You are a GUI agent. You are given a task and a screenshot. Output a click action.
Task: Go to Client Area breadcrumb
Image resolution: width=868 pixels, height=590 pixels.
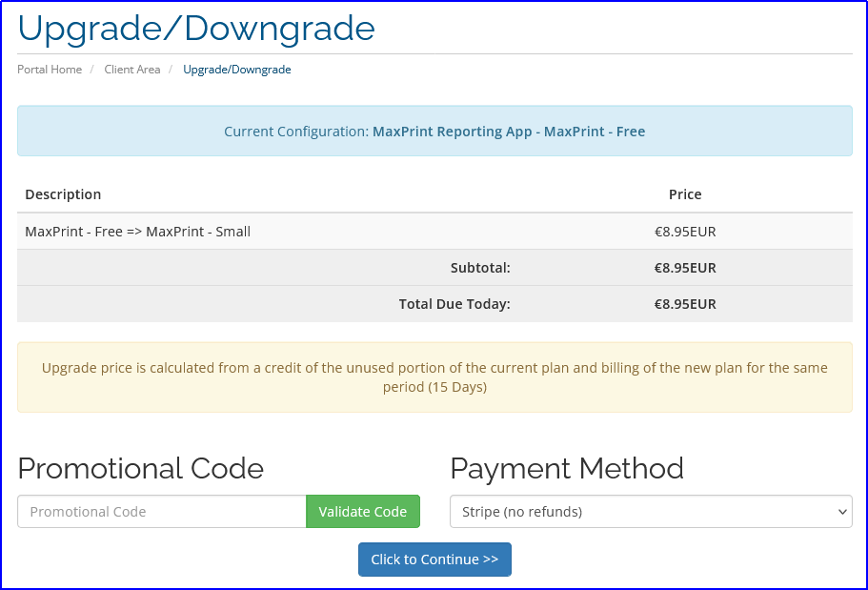click(x=131, y=70)
